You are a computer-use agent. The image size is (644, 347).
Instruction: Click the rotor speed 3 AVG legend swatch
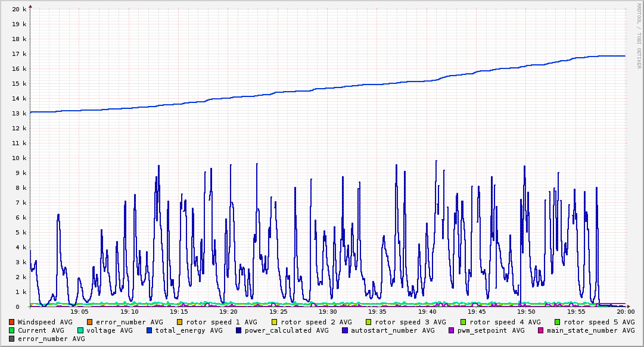(369, 322)
